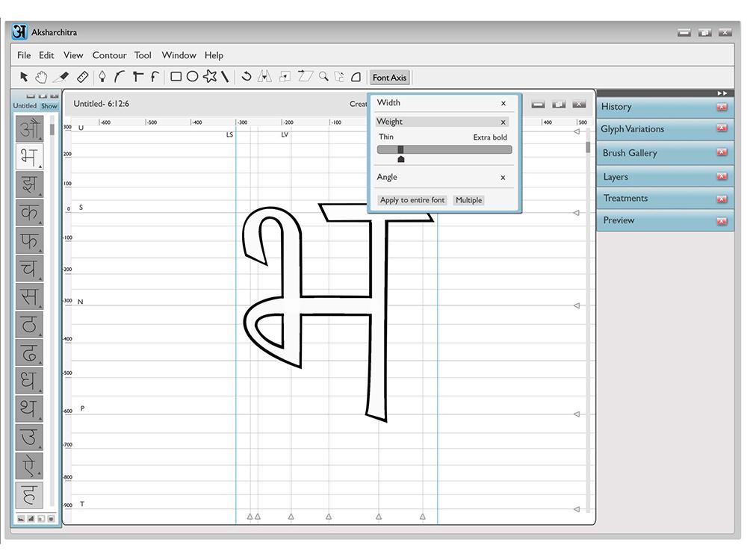This screenshot has width=747, height=560.
Task: Select the pen nib tool
Action: pos(102,76)
